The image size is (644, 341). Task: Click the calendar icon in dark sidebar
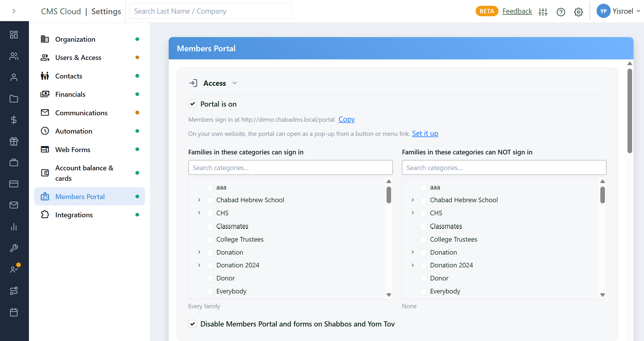coord(14,312)
